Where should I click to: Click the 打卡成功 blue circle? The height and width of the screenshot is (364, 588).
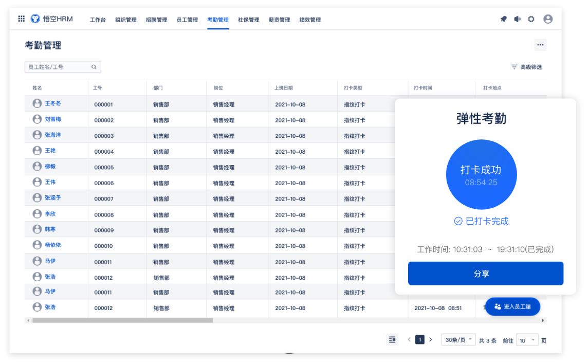[481, 174]
